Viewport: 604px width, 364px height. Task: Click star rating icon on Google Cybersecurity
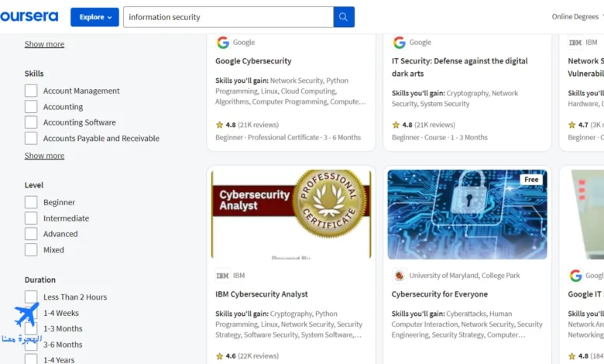pyautogui.click(x=220, y=125)
